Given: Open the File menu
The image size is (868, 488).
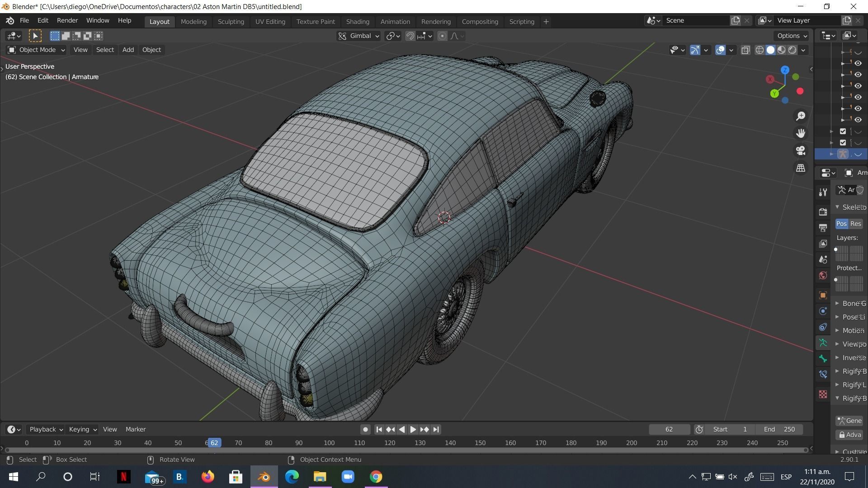Looking at the screenshot, I should click(x=24, y=21).
